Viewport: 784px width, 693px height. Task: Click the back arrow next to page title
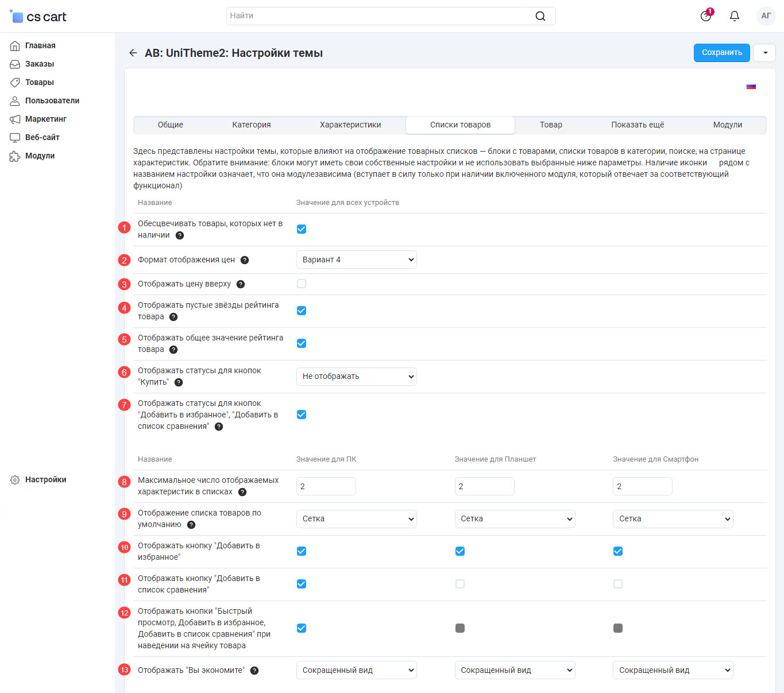[x=133, y=53]
